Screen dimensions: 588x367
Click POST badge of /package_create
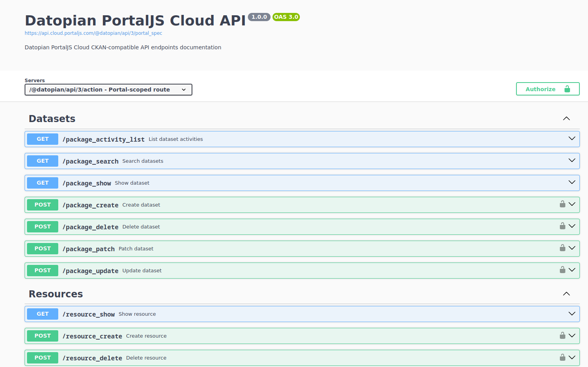pyautogui.click(x=43, y=205)
